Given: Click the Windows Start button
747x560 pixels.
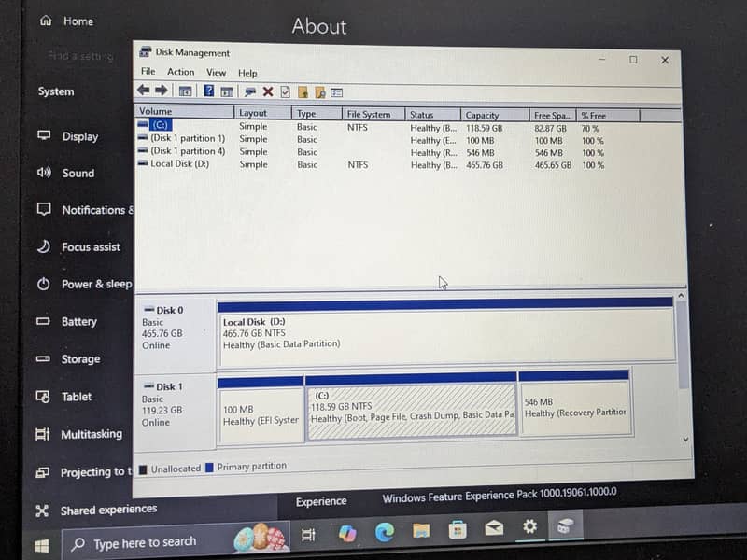Looking at the screenshot, I should tap(41, 546).
